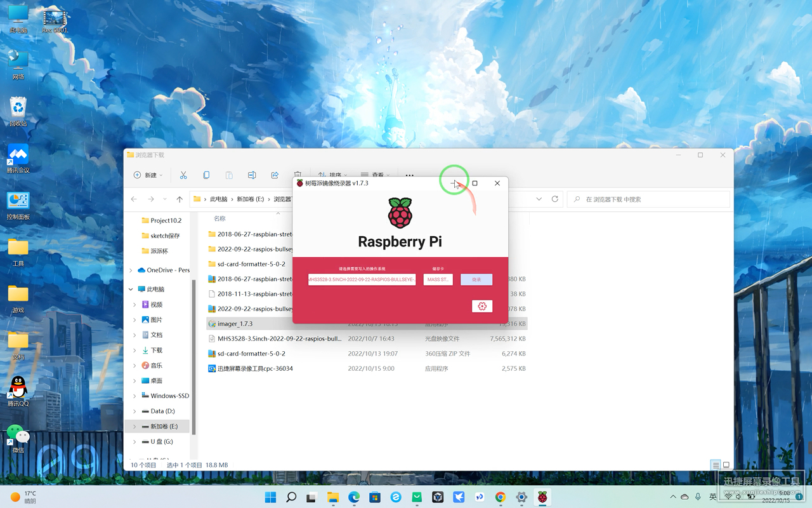Open 腾讯QQ desktop icon
The width and height of the screenshot is (812, 508).
[x=18, y=391]
